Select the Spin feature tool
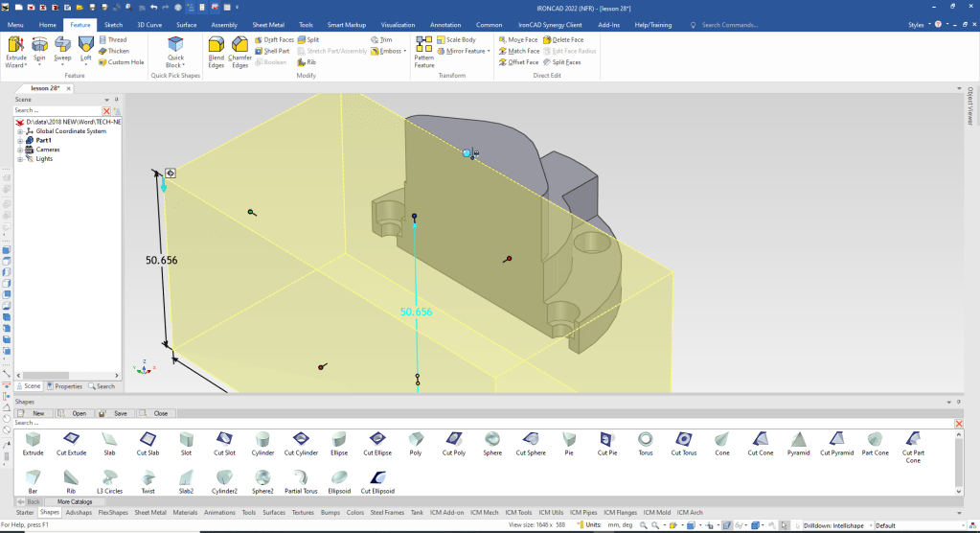The height and width of the screenshot is (533, 980). click(x=39, y=51)
